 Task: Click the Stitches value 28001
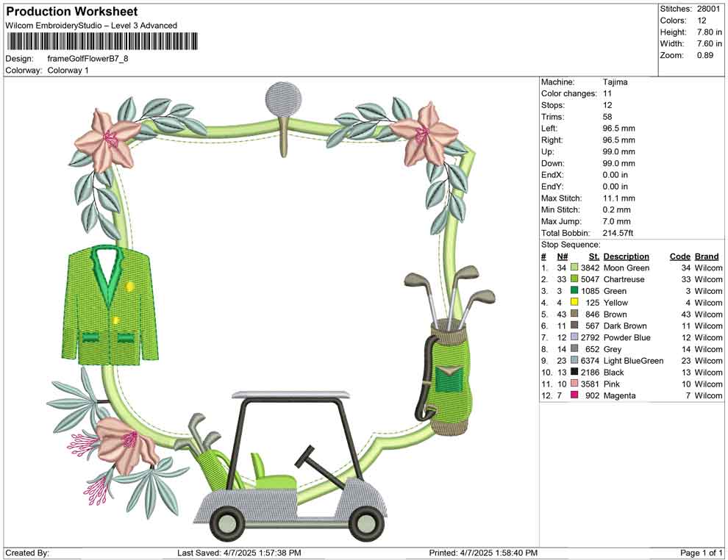click(x=707, y=9)
